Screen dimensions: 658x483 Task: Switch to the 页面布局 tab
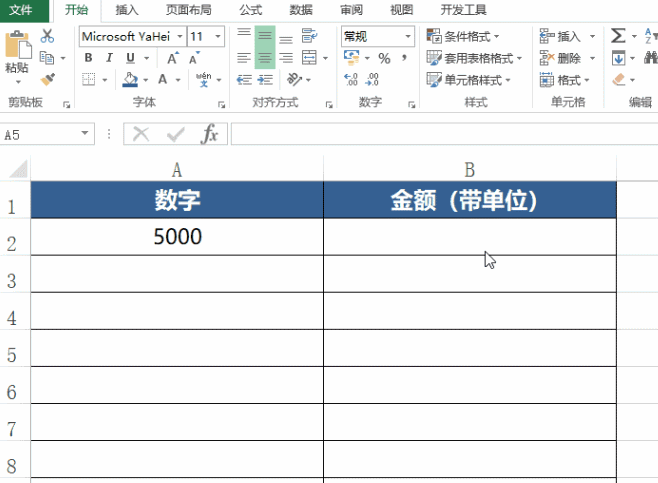[x=188, y=10]
